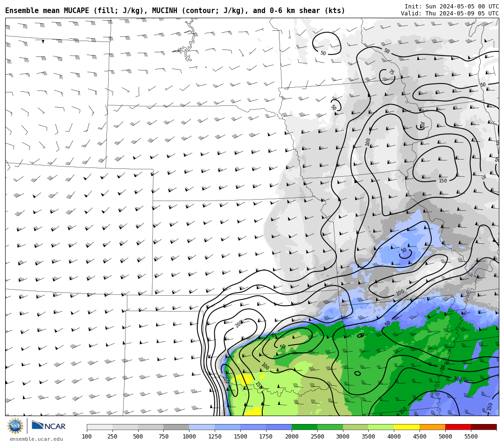Click the NSF circular logo
The height and width of the screenshot is (445, 504).
pyautogui.click(x=15, y=426)
